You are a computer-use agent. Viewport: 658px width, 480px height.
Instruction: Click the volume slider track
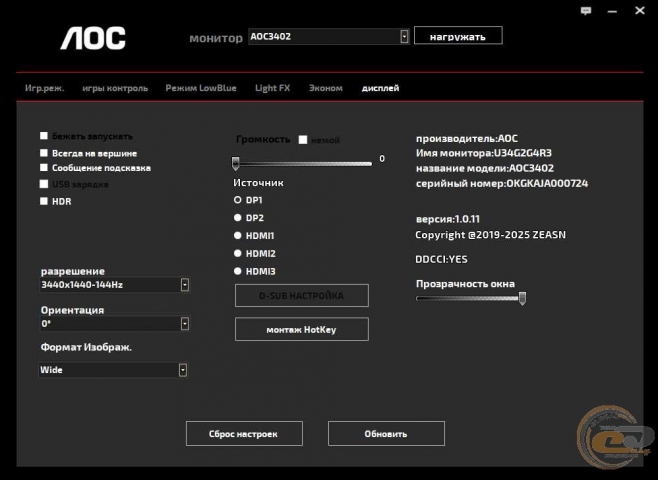coord(303,164)
